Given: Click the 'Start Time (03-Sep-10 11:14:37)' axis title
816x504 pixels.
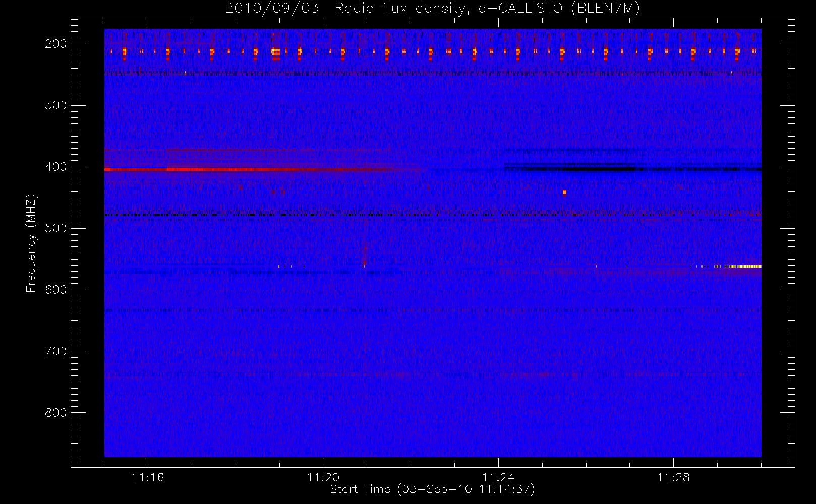Looking at the screenshot, I should [432, 489].
